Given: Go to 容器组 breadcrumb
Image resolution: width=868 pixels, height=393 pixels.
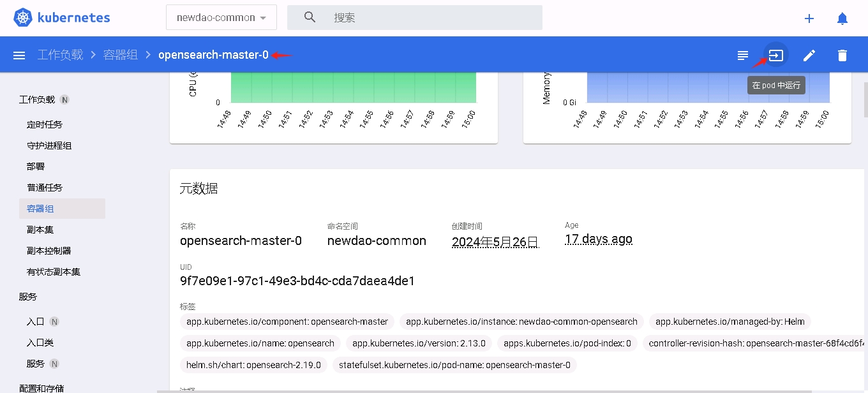Looking at the screenshot, I should coord(121,55).
